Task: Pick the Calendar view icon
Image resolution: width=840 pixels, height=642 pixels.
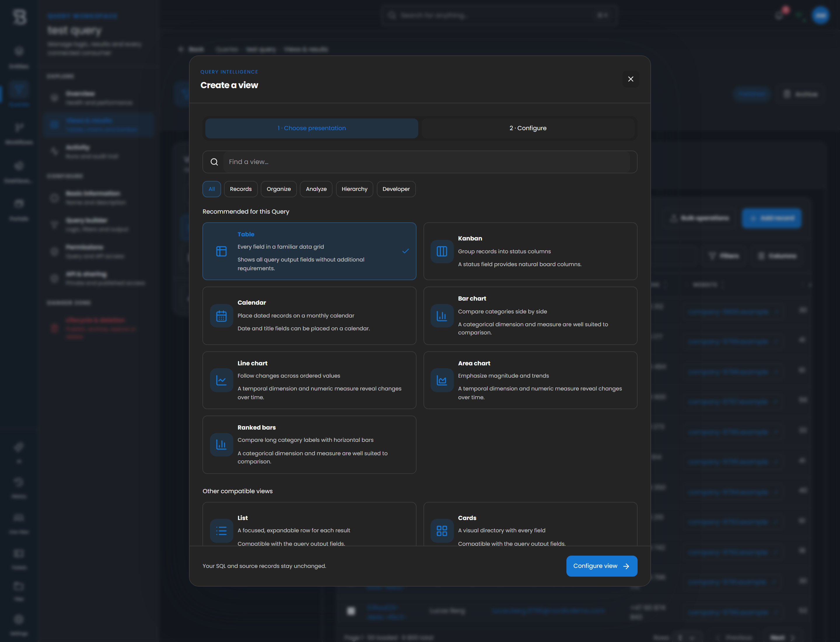Action: 221,316
